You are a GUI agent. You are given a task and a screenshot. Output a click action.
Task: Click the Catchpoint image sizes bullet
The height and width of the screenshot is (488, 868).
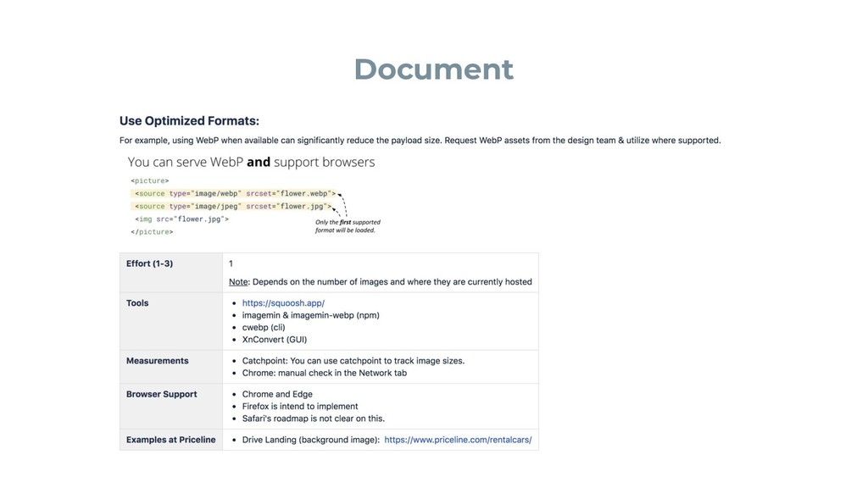353,361
